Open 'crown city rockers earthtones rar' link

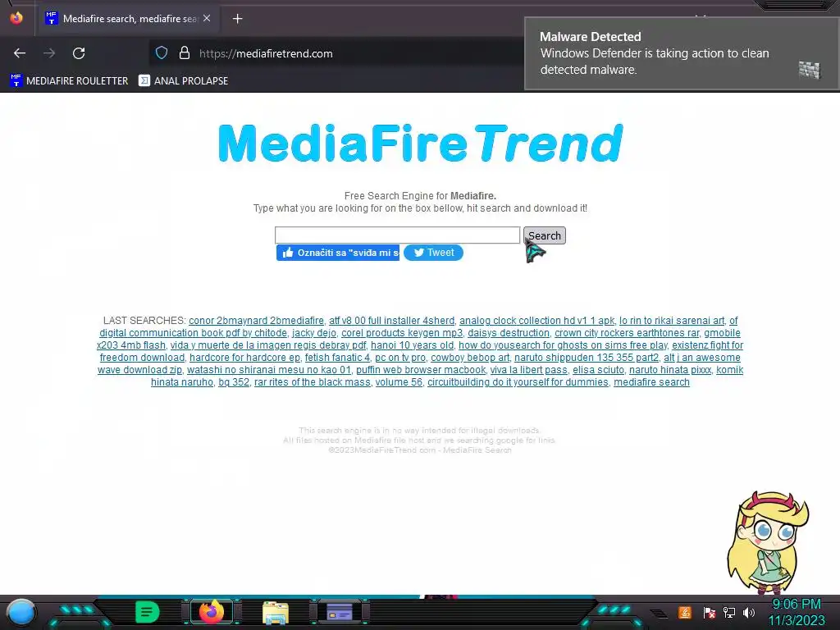[627, 333]
